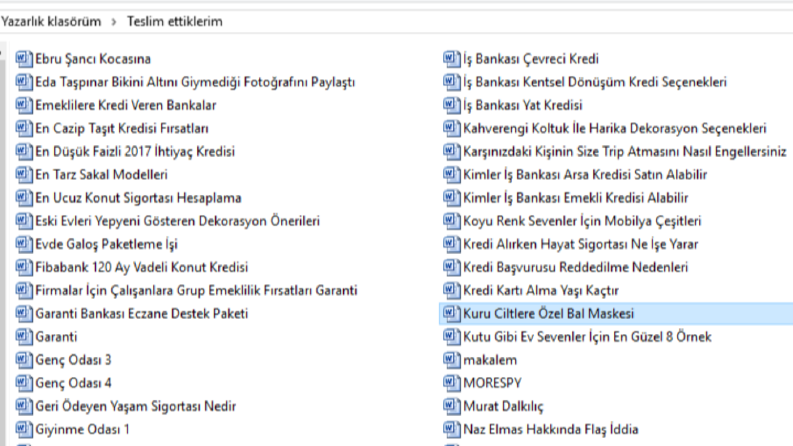Select the Kredi Başvurusu Reddedilme Nedenleri file name
This screenshot has height=446, width=793.
576,267
